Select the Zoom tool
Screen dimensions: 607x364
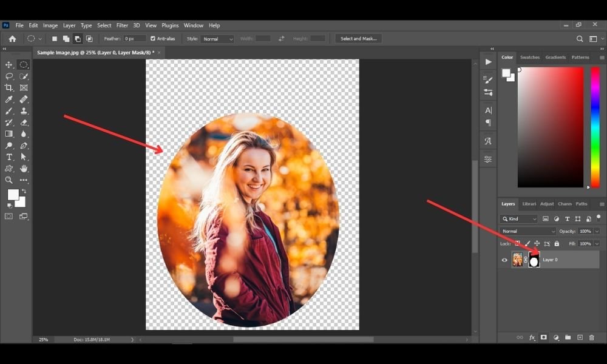pos(9,180)
